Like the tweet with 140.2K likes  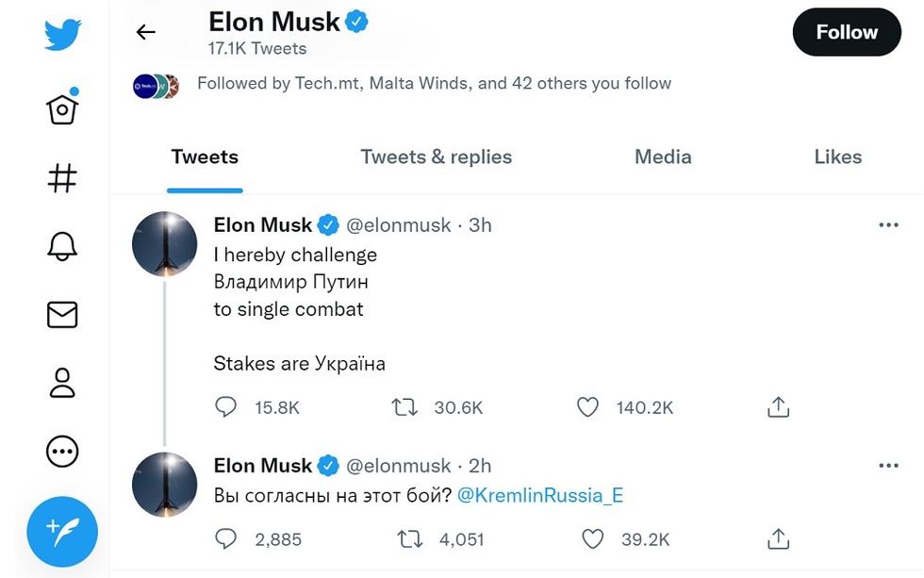[587, 406]
